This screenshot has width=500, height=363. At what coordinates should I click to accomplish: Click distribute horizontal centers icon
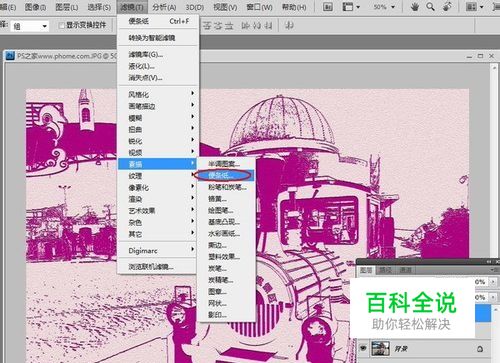pyautogui.click(x=257, y=26)
